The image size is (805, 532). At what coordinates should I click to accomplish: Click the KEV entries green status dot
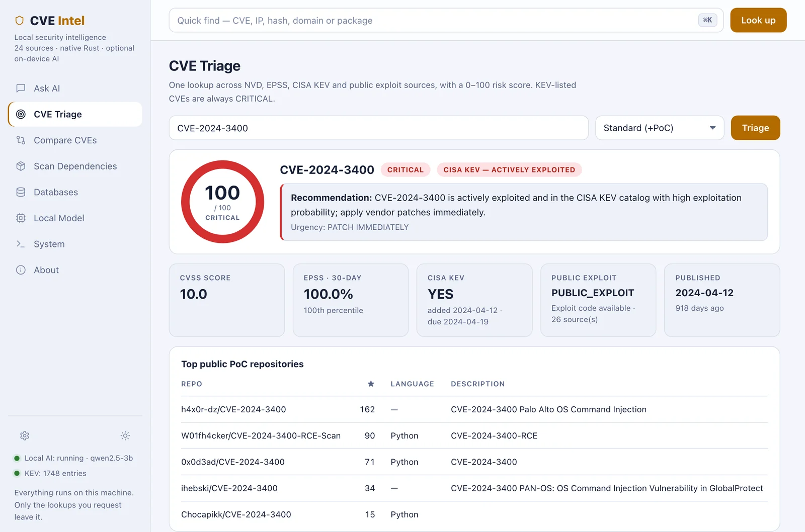pos(17,473)
